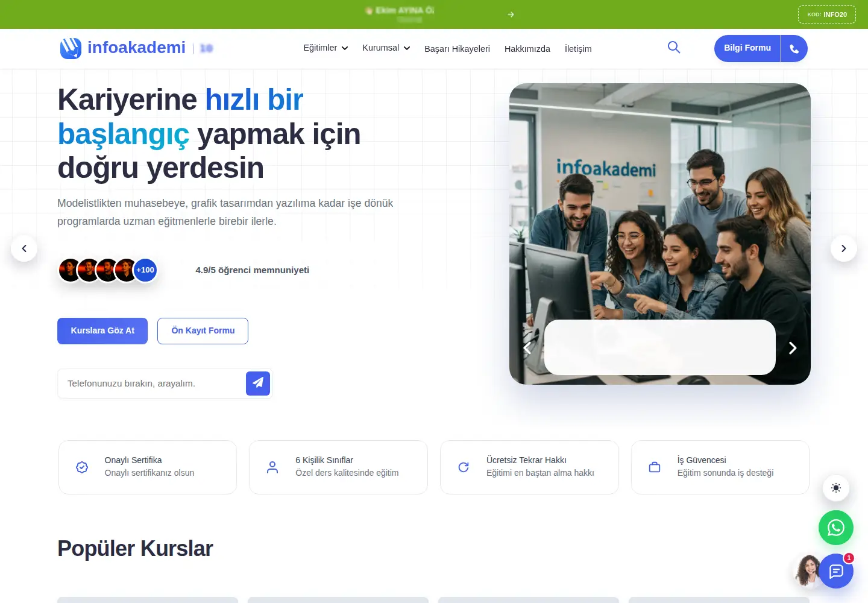868x603 pixels.
Task: Click the 4.9/5 öğrenci memnuniyeti text
Action: click(253, 270)
